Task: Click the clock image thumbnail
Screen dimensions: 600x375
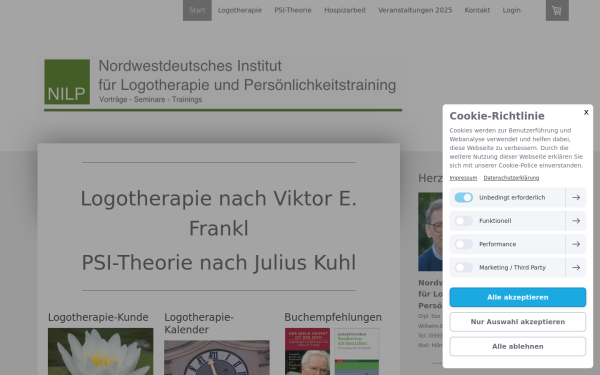Action: click(x=217, y=357)
